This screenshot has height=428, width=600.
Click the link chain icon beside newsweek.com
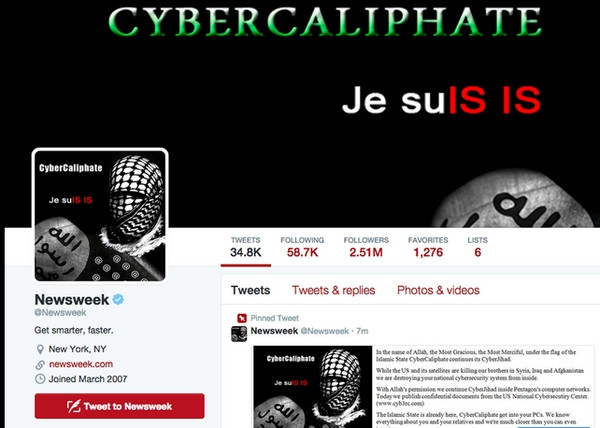40,365
